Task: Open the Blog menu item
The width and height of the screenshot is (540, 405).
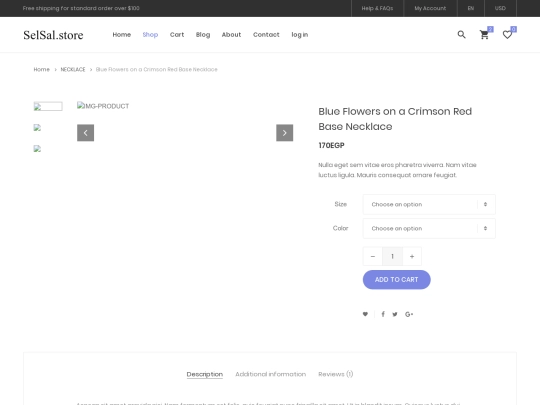Action: (203, 34)
